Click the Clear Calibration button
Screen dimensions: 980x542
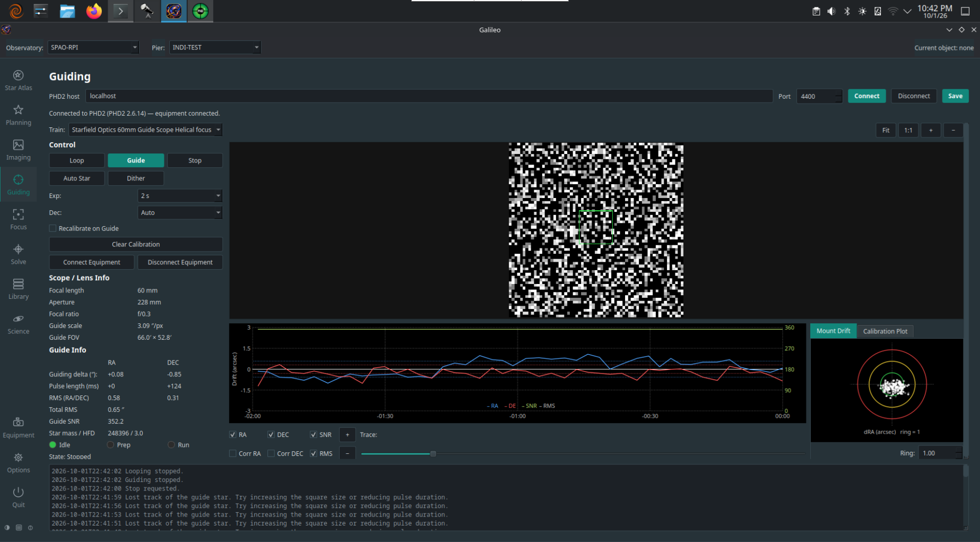(136, 244)
